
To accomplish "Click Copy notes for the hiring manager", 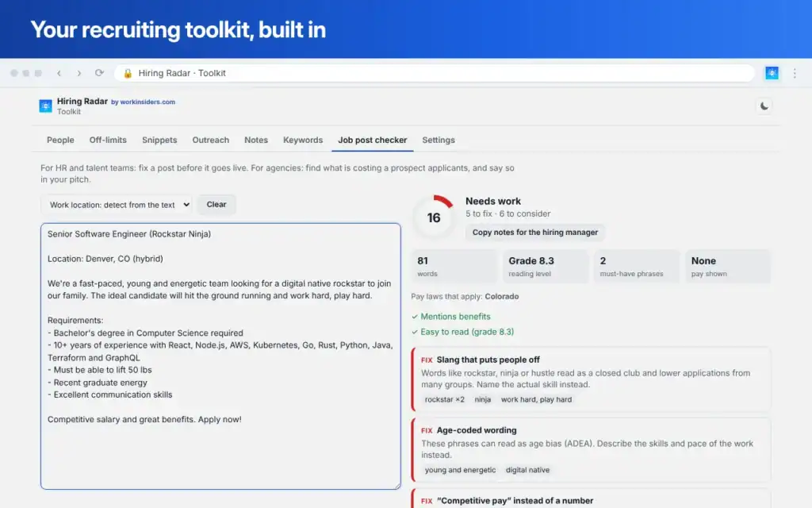I will pyautogui.click(x=535, y=233).
